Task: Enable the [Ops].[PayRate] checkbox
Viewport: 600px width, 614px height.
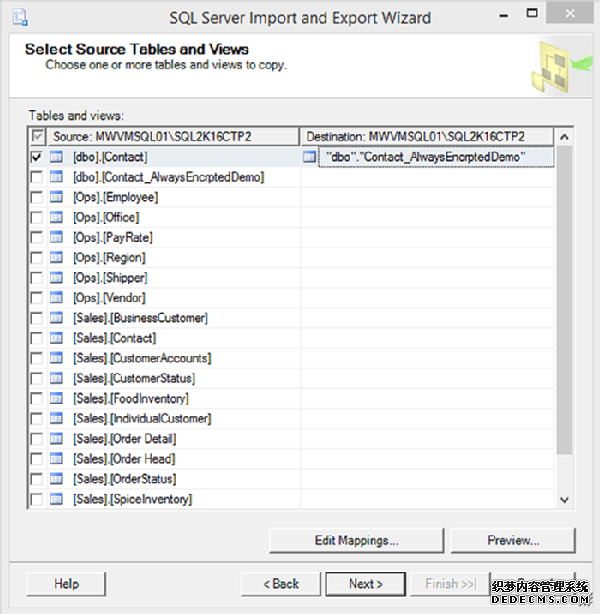Action: pos(36,237)
